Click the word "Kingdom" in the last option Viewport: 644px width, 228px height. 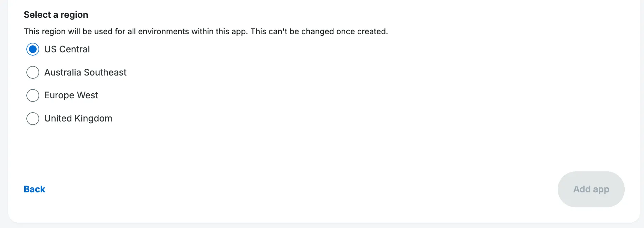[x=93, y=118]
